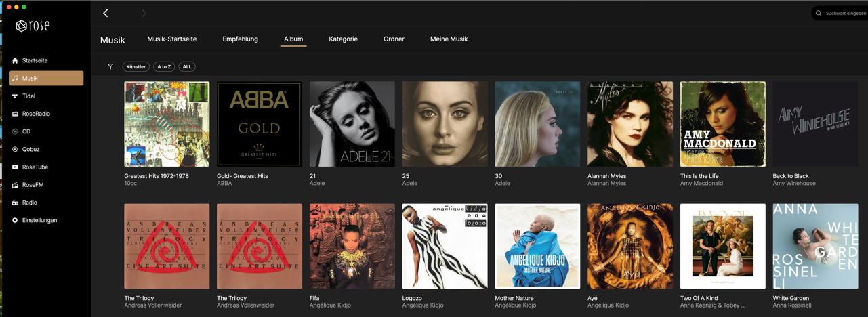This screenshot has width=868, height=317.
Task: Click the ALL filter chip
Action: click(x=187, y=66)
